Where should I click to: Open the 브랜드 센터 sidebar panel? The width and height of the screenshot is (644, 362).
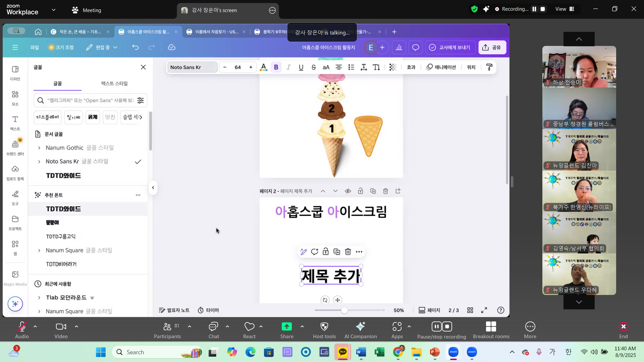(15, 148)
